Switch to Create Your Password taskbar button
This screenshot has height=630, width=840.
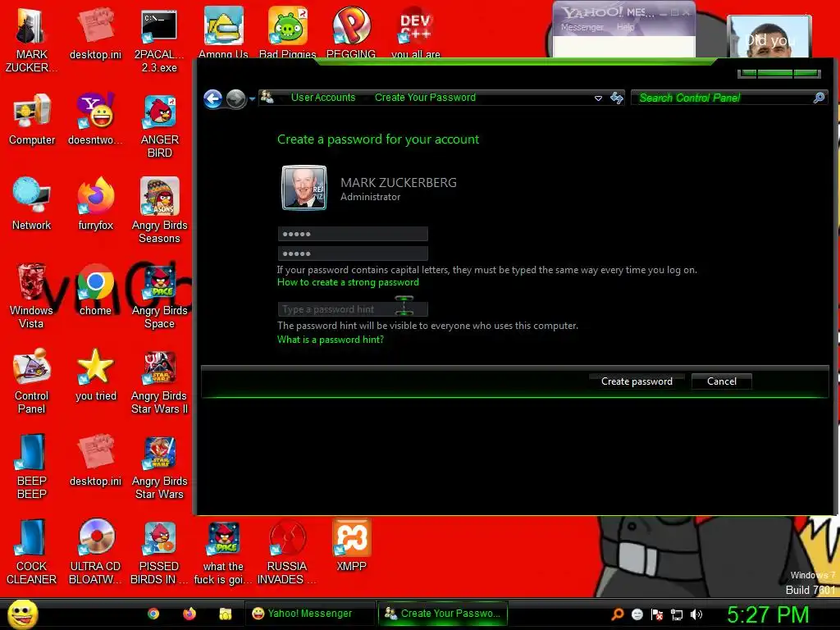443,614
